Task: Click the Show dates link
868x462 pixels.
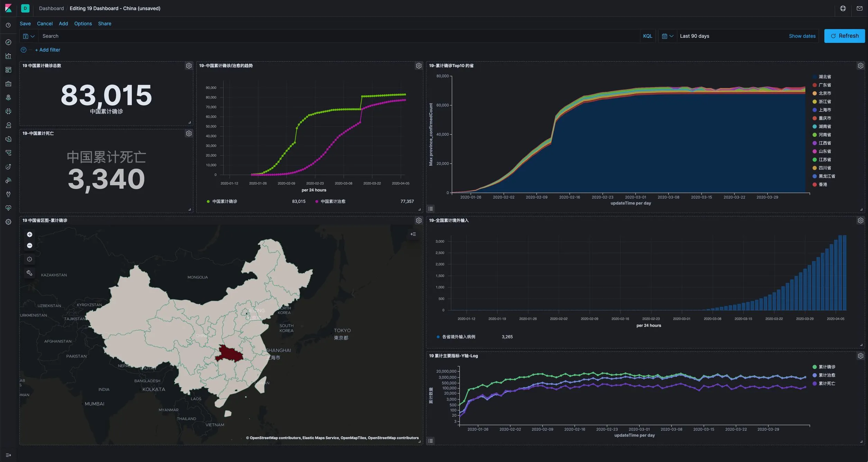Action: (802, 36)
